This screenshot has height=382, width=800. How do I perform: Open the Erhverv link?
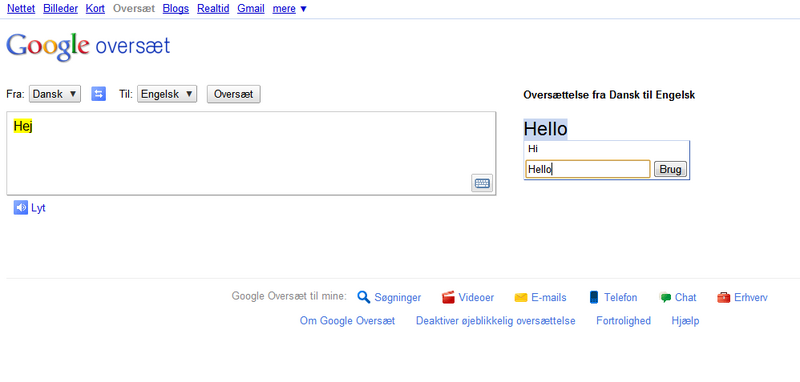click(x=751, y=297)
